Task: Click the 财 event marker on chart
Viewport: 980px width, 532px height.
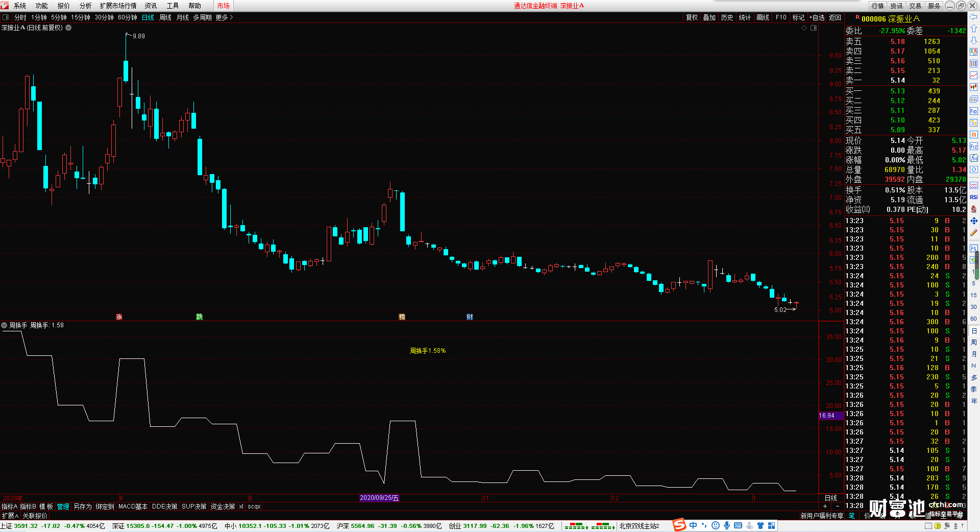Action: [x=470, y=317]
